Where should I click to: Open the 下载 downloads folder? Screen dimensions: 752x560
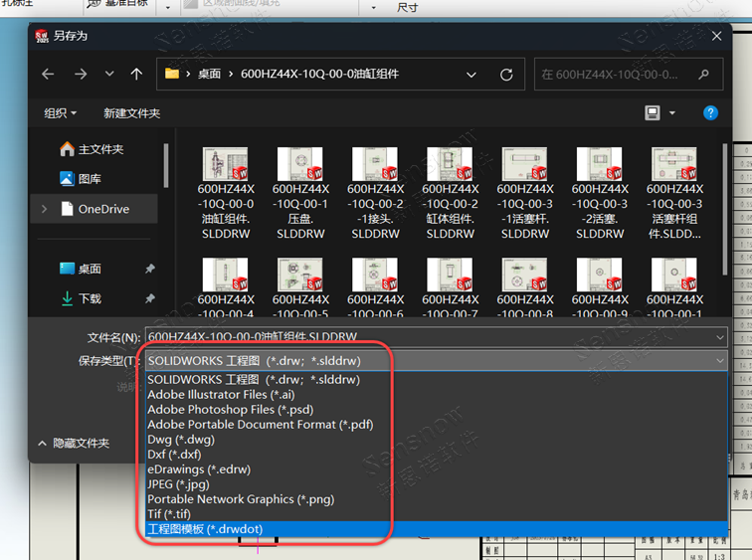pos(90,298)
